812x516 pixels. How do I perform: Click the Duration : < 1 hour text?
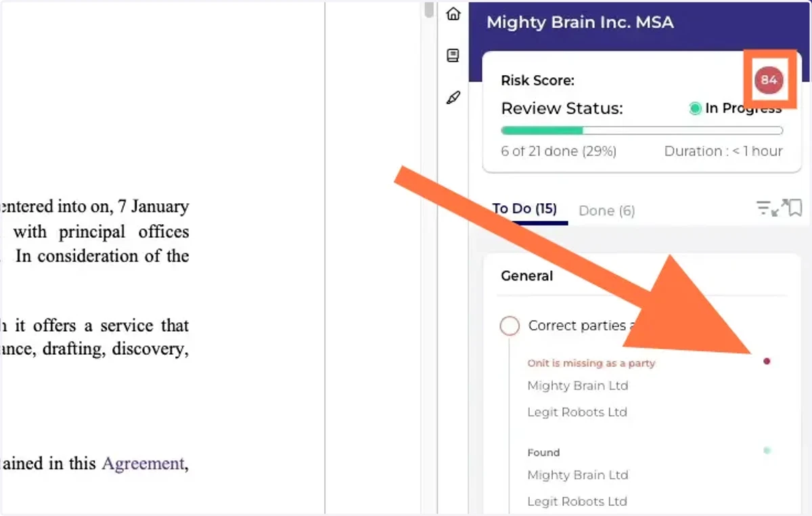723,152
